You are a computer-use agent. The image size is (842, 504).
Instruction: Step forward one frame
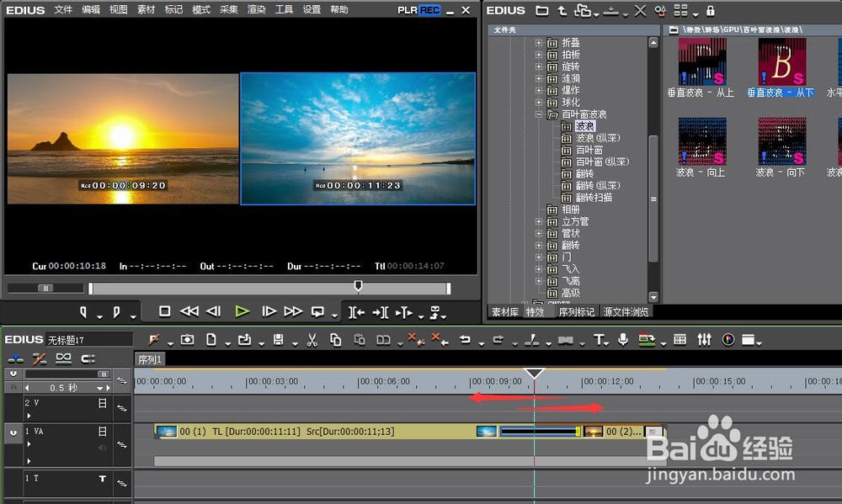point(269,311)
